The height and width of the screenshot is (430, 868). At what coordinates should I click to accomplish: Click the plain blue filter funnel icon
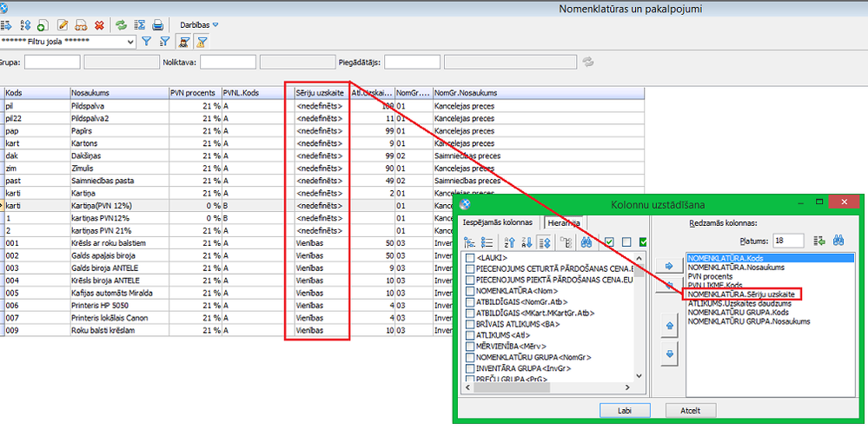[x=147, y=41]
